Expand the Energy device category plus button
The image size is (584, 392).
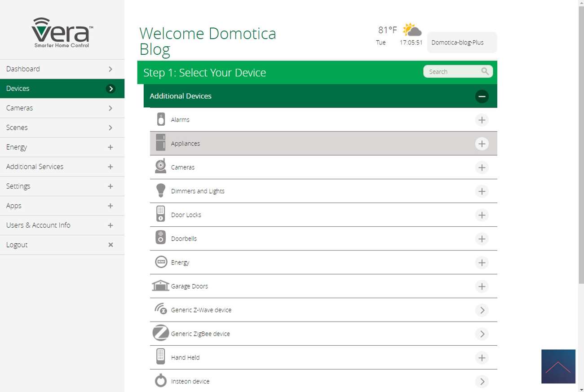pos(482,262)
